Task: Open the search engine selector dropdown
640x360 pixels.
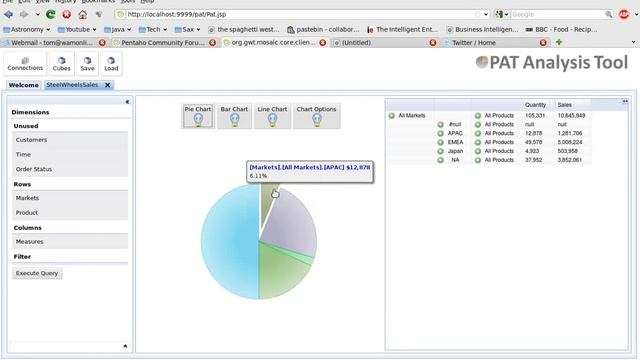Action: pyautogui.click(x=502, y=14)
